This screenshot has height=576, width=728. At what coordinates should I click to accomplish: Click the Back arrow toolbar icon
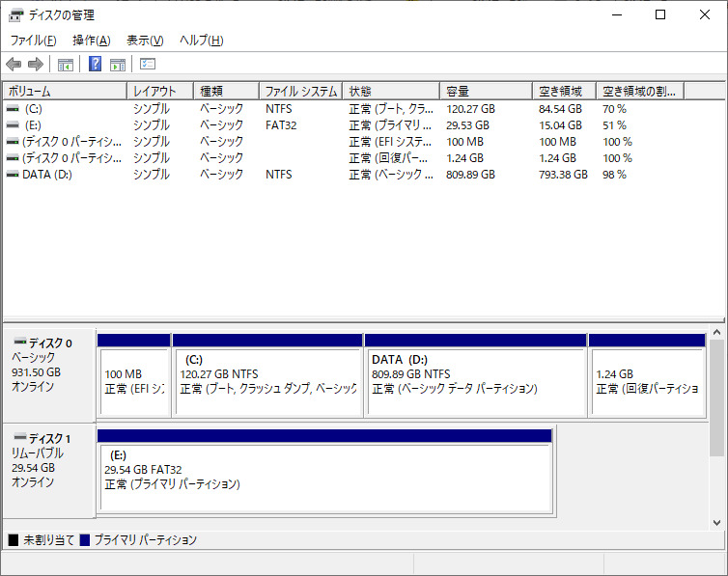[x=14, y=65]
